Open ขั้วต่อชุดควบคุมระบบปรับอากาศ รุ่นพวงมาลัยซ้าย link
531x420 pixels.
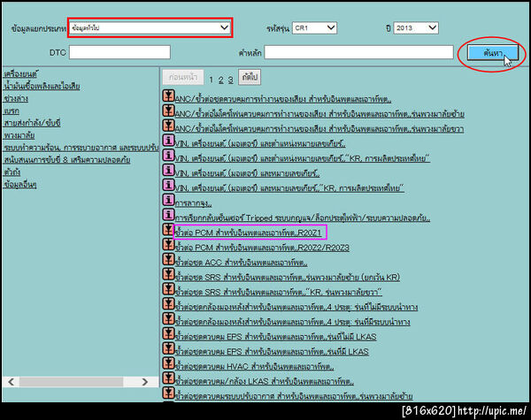[x=294, y=396]
